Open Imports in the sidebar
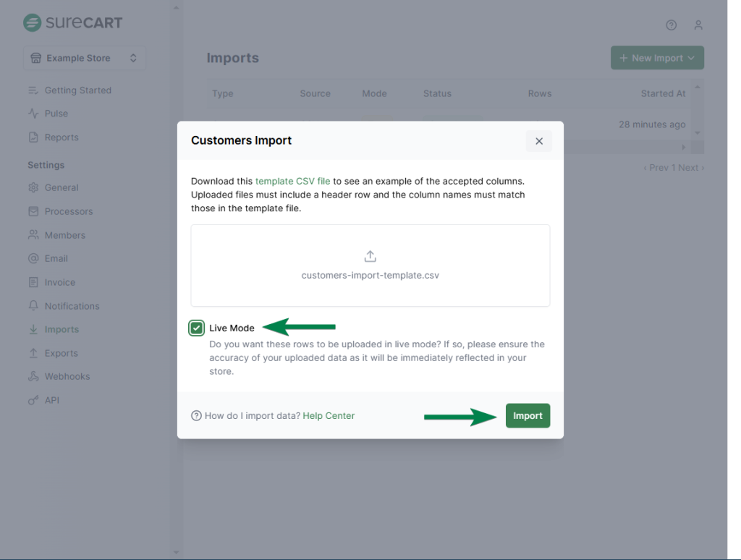Screen dimensions: 741x560 pos(62,329)
